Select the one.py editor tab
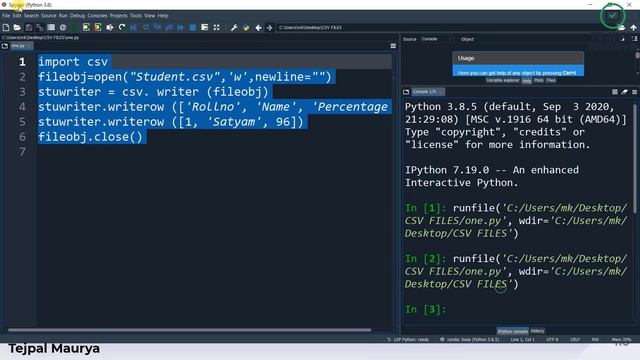This screenshot has height=360, width=640. tap(21, 46)
